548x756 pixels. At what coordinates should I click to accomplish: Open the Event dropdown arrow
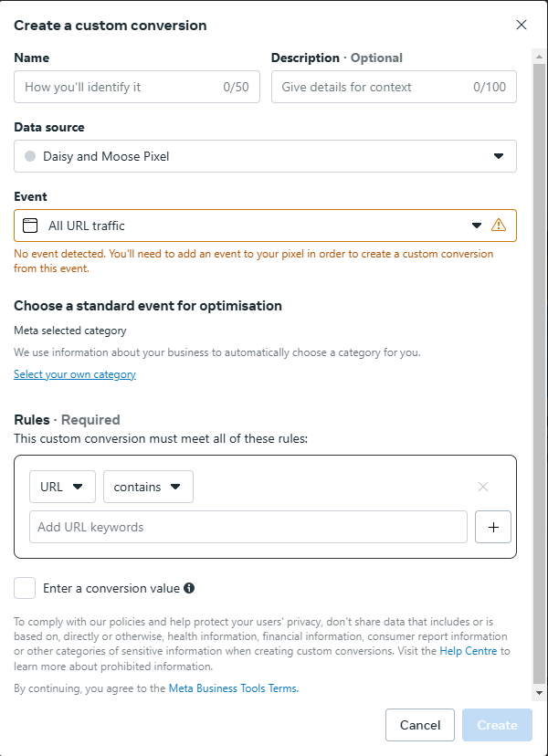(x=477, y=226)
